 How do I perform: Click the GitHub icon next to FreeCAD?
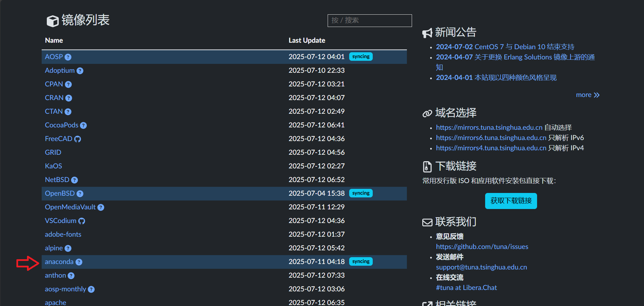point(78,139)
